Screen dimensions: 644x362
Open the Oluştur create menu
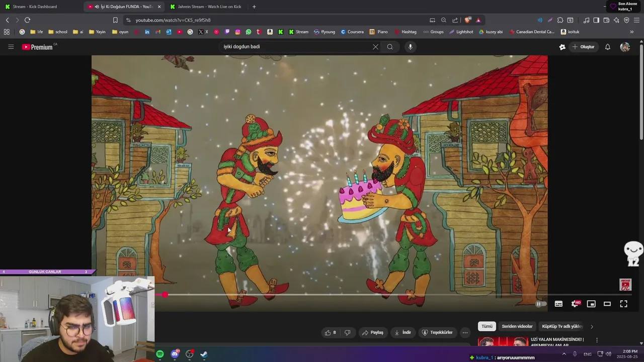point(583,47)
